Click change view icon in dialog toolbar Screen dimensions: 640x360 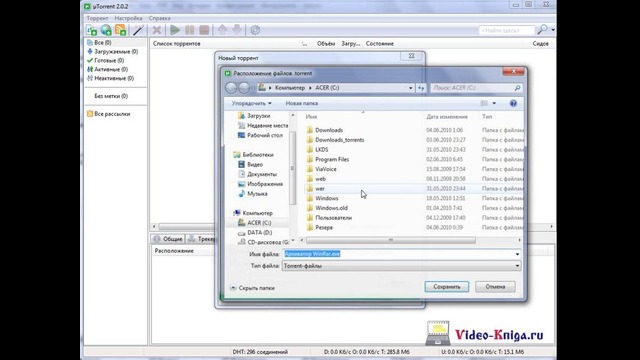[484, 103]
